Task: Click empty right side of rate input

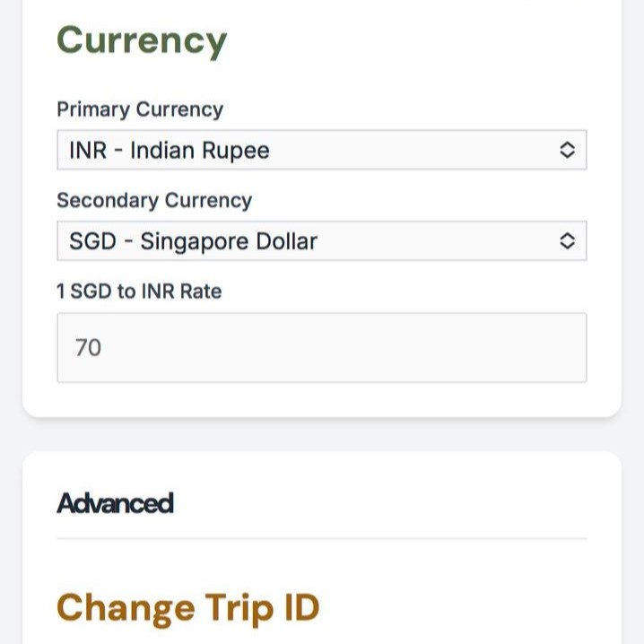Action: click(466, 347)
